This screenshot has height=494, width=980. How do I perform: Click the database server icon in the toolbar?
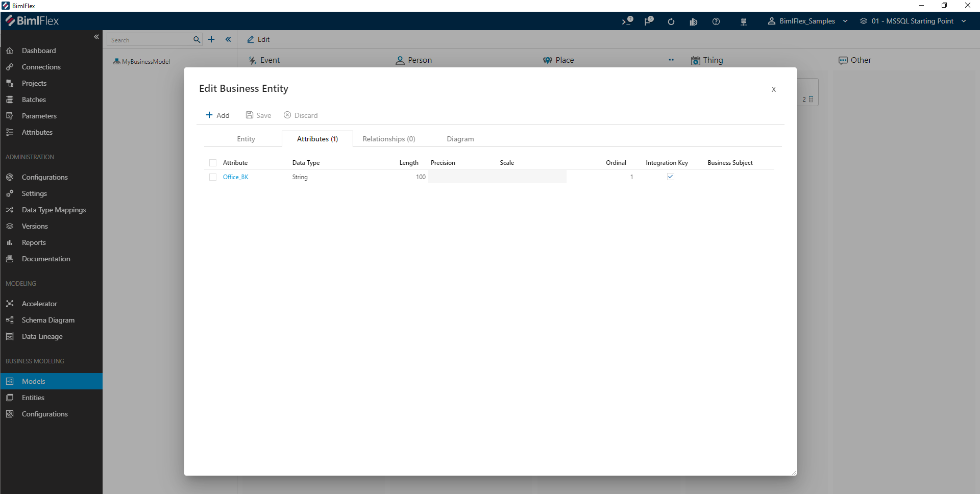coord(744,21)
